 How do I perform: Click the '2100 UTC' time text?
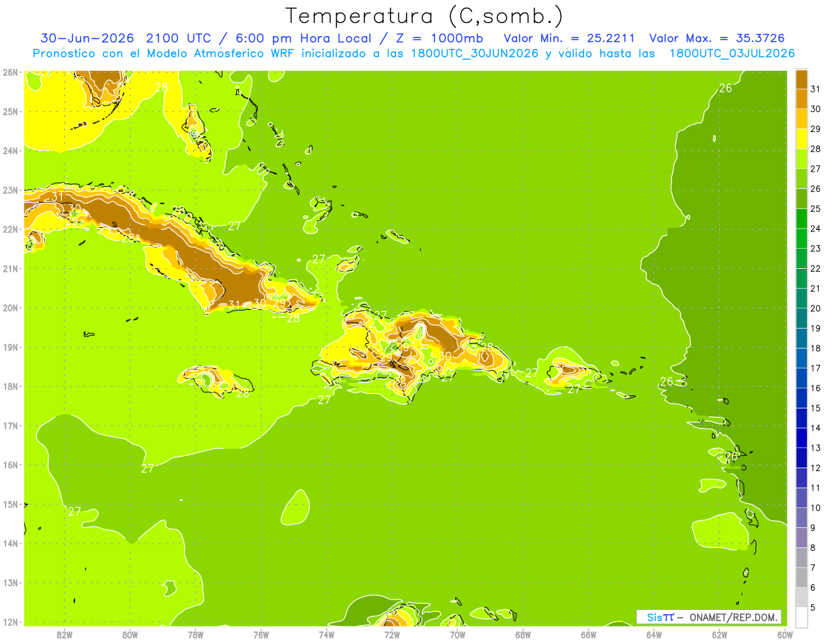tap(180, 38)
